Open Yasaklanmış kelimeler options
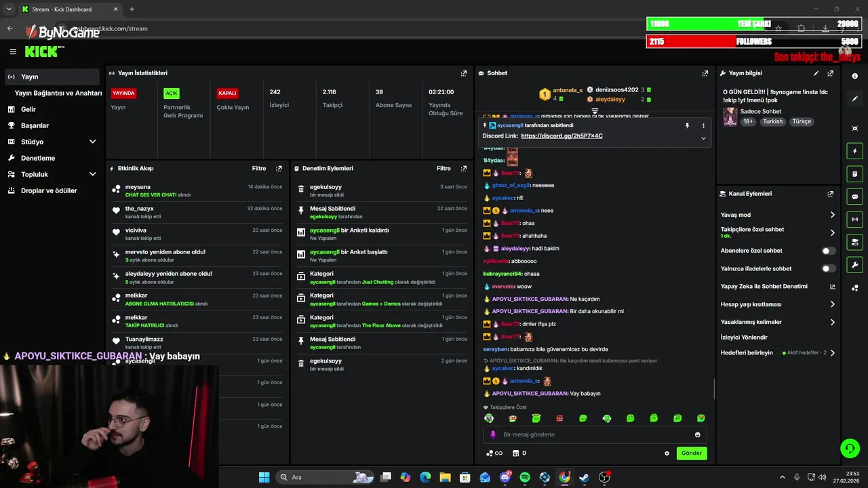868x488 pixels. coord(778,322)
